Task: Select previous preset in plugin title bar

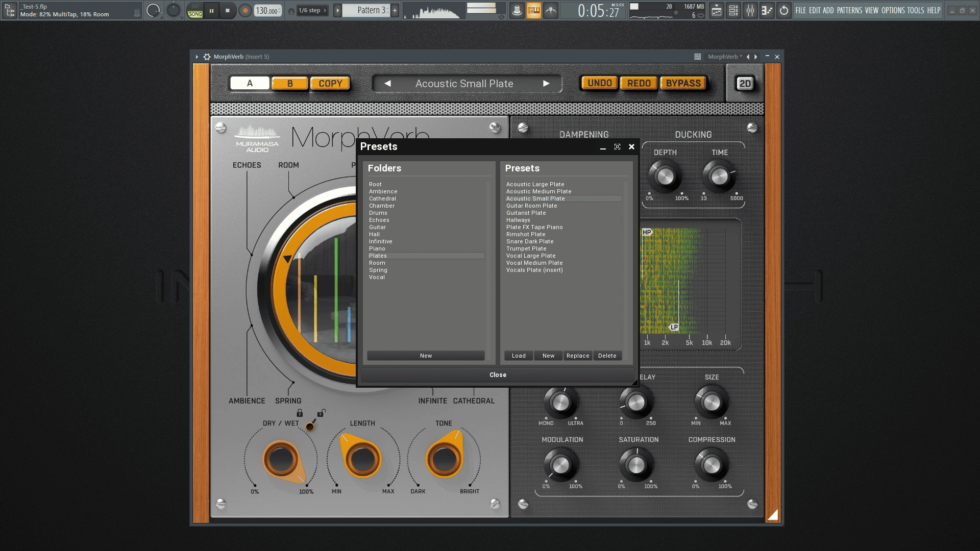Action: point(748,57)
